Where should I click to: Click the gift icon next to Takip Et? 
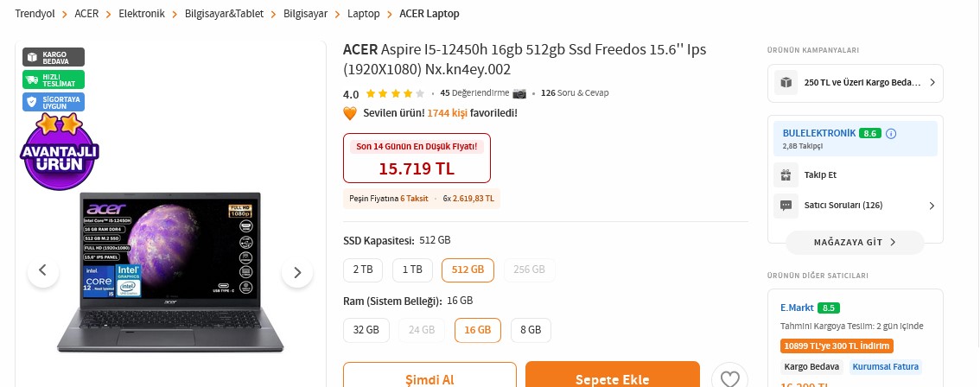pyautogui.click(x=786, y=175)
